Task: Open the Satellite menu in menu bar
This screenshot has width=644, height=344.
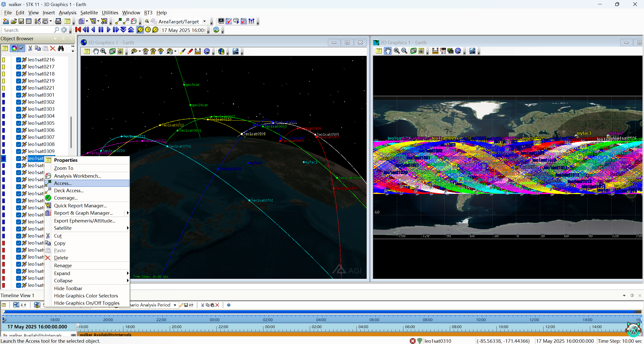Action: [x=89, y=13]
